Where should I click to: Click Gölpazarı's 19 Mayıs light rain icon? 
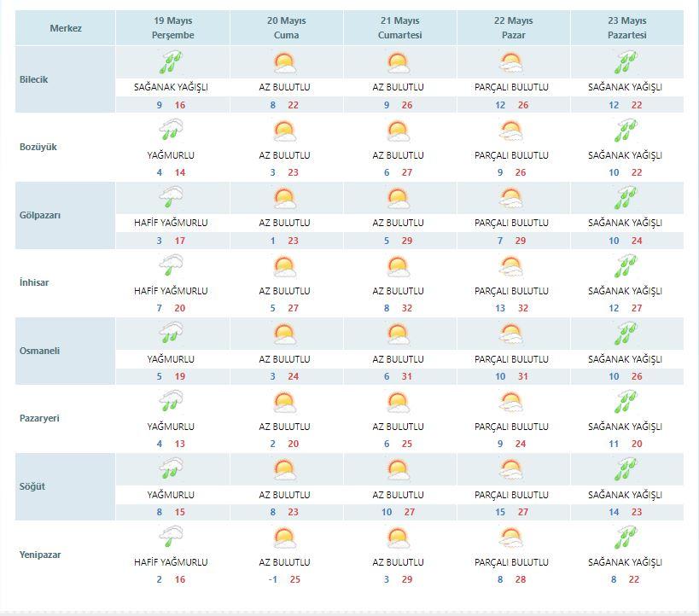click(172, 198)
